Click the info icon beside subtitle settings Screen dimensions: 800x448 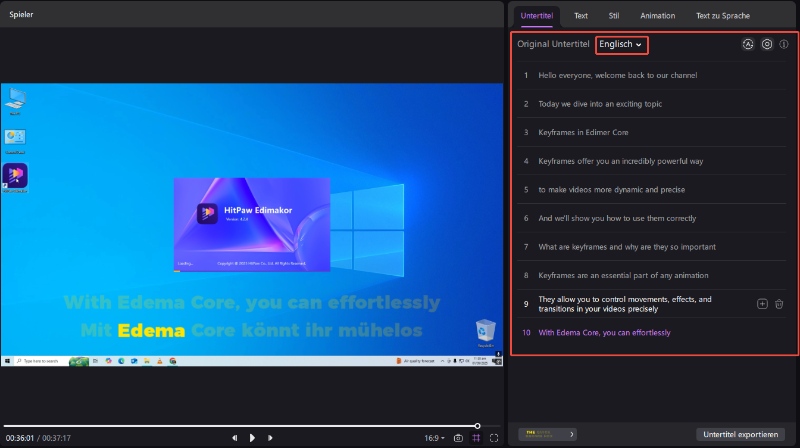pyautogui.click(x=784, y=45)
